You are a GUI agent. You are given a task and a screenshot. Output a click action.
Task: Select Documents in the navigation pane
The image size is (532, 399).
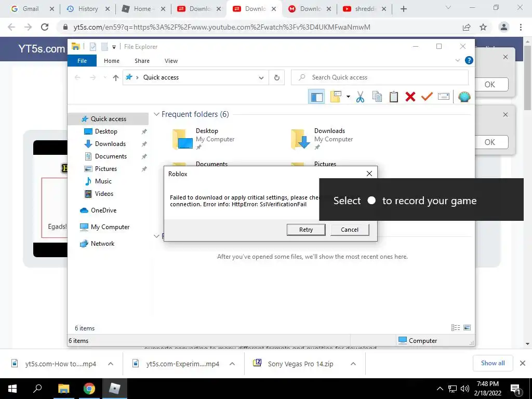(111, 156)
